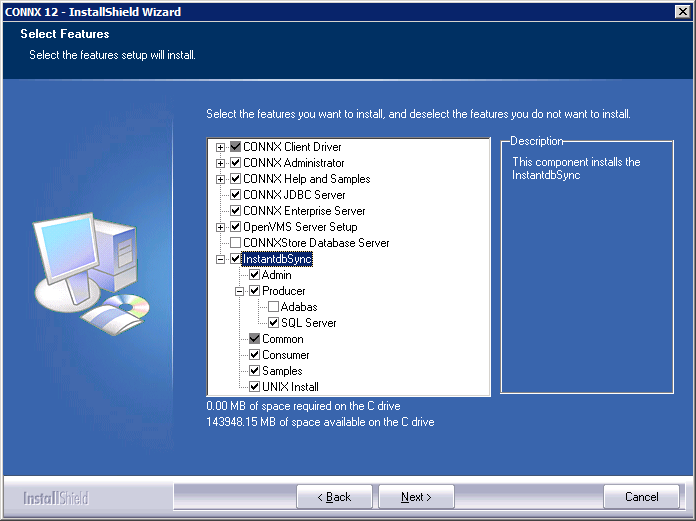Select the Admin tree label
Image resolution: width=696 pixels, height=521 pixels.
click(x=277, y=275)
